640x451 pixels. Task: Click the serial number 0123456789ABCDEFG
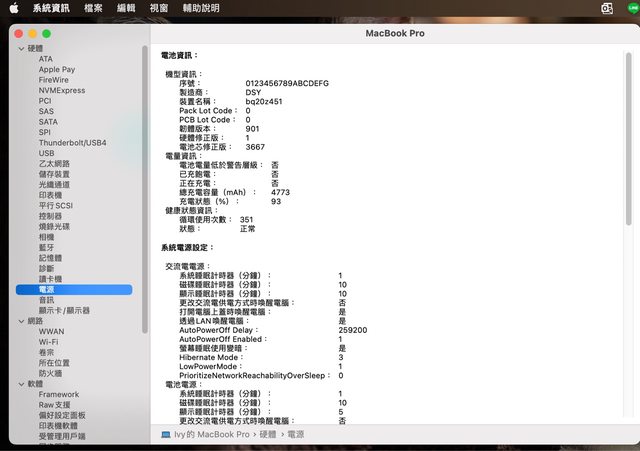coord(287,83)
